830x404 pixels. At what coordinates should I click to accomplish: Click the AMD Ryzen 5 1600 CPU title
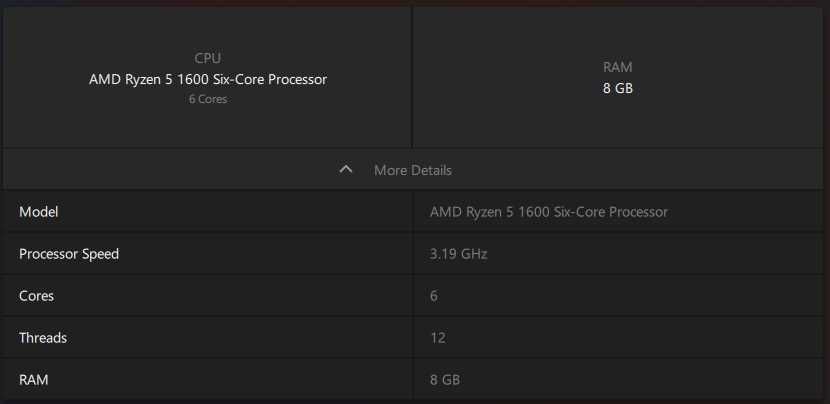tap(208, 79)
